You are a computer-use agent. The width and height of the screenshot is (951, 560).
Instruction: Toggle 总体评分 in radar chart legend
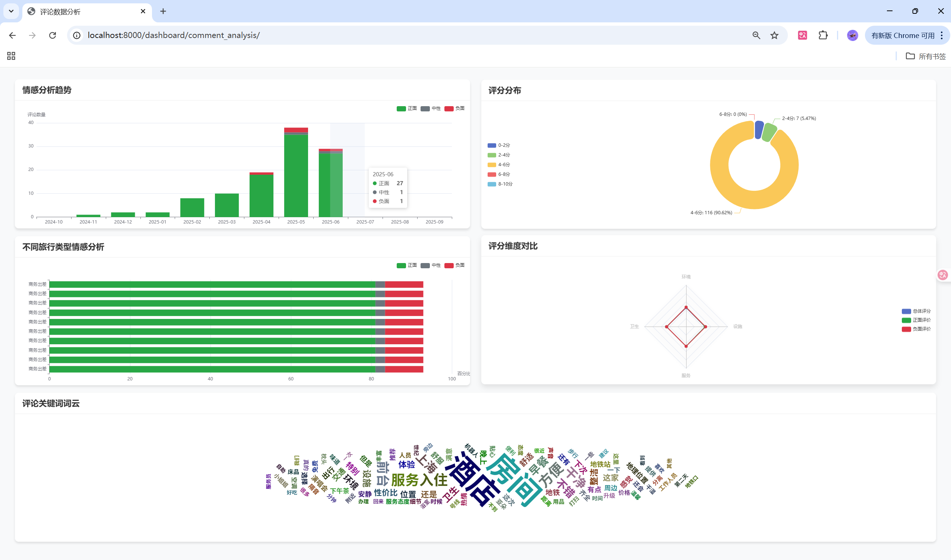click(x=916, y=311)
